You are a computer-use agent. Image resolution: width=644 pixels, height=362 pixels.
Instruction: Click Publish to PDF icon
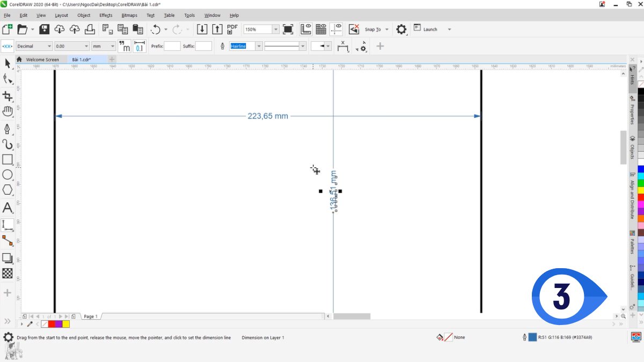click(232, 29)
